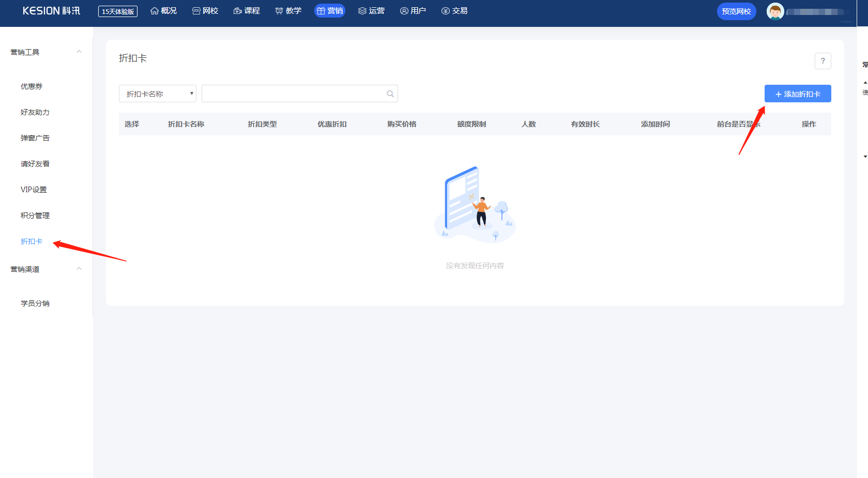Image resolution: width=868 pixels, height=478 pixels.
Task: Open the 概况 overview home tab
Action: [x=163, y=11]
